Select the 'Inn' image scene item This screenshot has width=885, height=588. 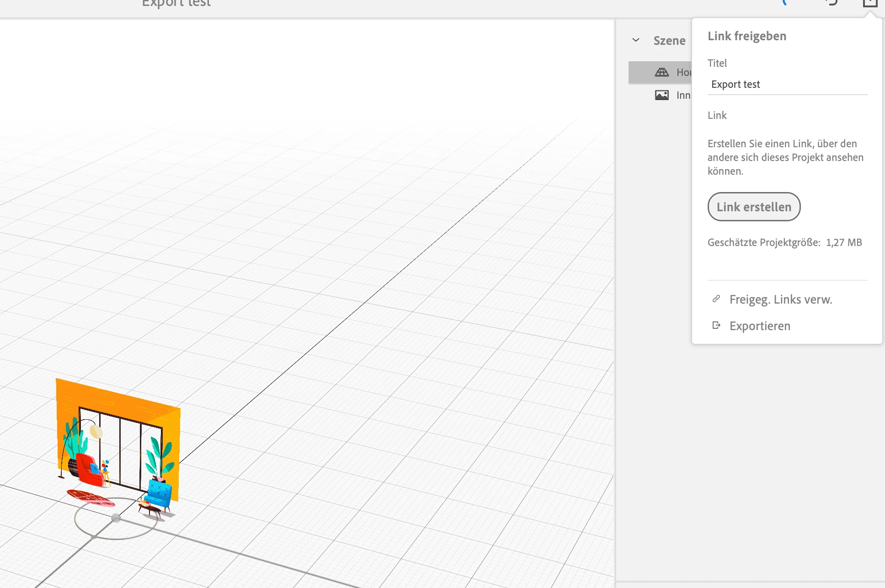pos(683,95)
